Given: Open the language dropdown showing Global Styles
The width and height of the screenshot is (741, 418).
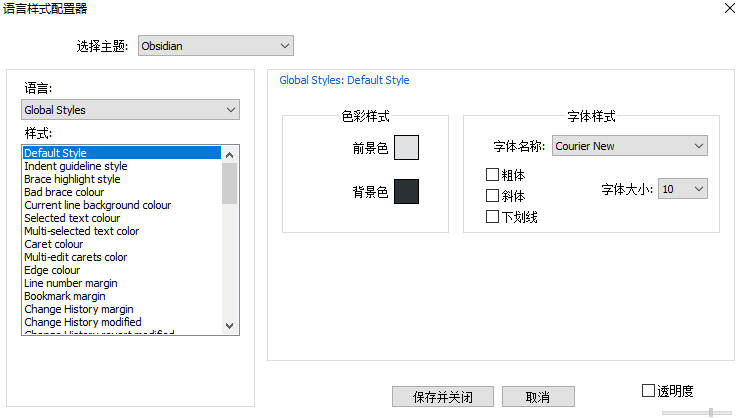Looking at the screenshot, I should click(130, 110).
